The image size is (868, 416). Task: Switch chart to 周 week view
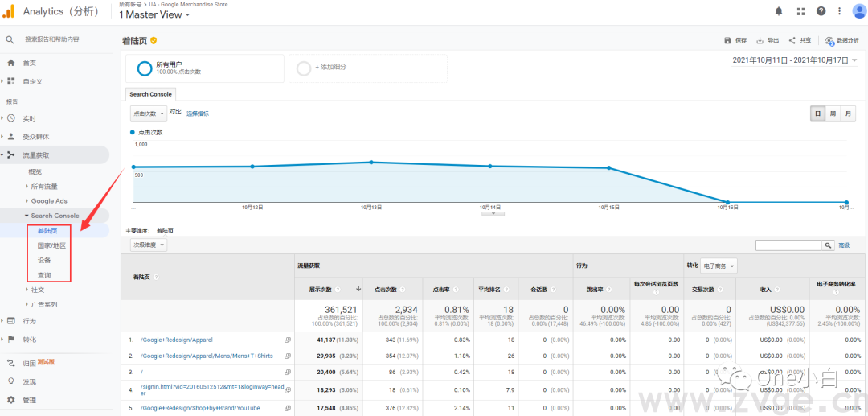833,113
